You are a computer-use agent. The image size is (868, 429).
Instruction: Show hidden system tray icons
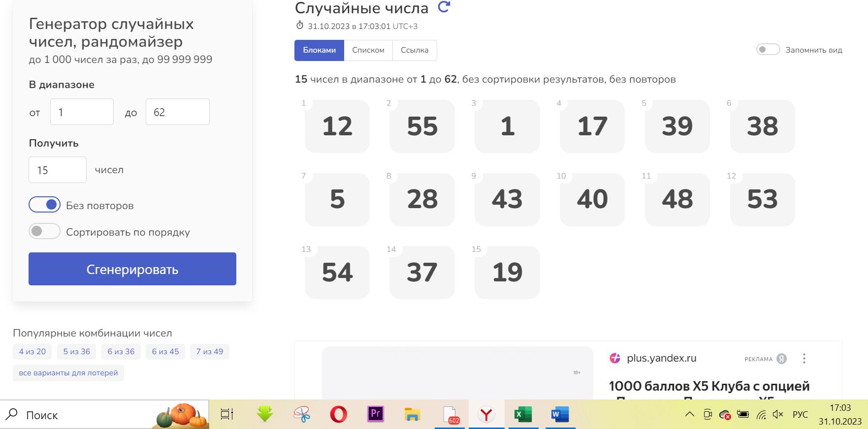689,414
